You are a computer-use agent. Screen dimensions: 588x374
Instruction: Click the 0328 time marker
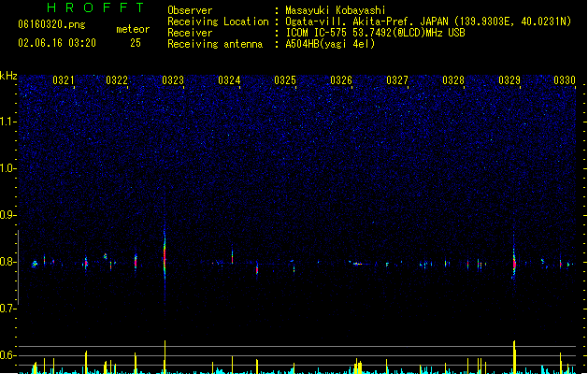coord(453,80)
